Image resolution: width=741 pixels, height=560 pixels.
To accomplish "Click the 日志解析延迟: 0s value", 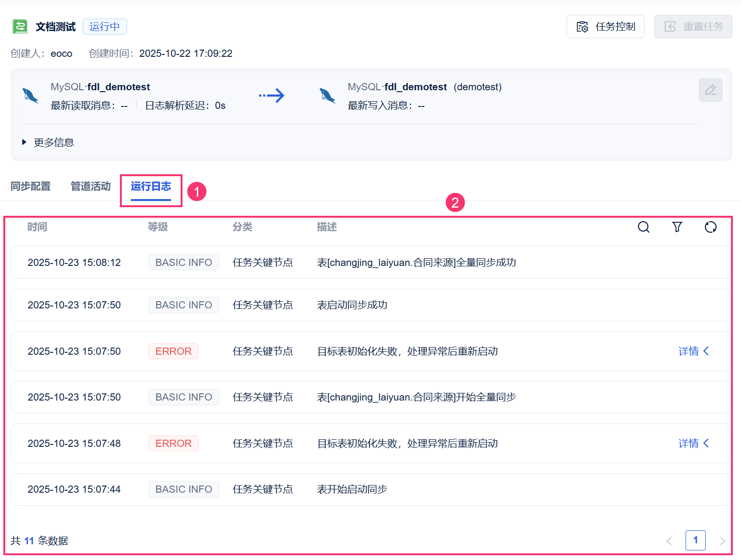I will tap(185, 106).
